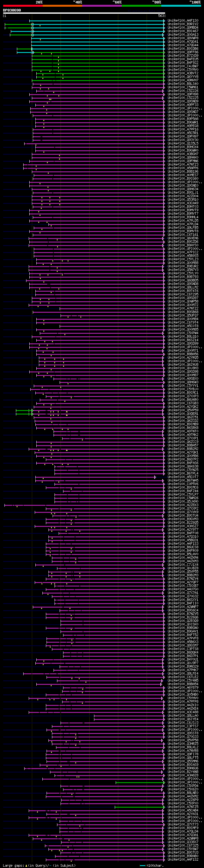Click the UniRef100_B4FEU5 hit name
Screen dimensions: 204x868
click(x=183, y=59)
